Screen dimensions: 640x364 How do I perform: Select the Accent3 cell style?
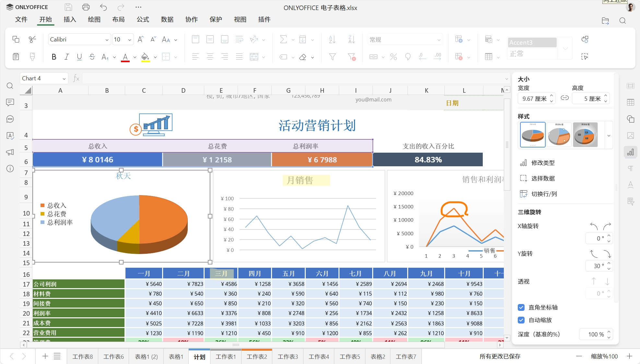pos(532,42)
